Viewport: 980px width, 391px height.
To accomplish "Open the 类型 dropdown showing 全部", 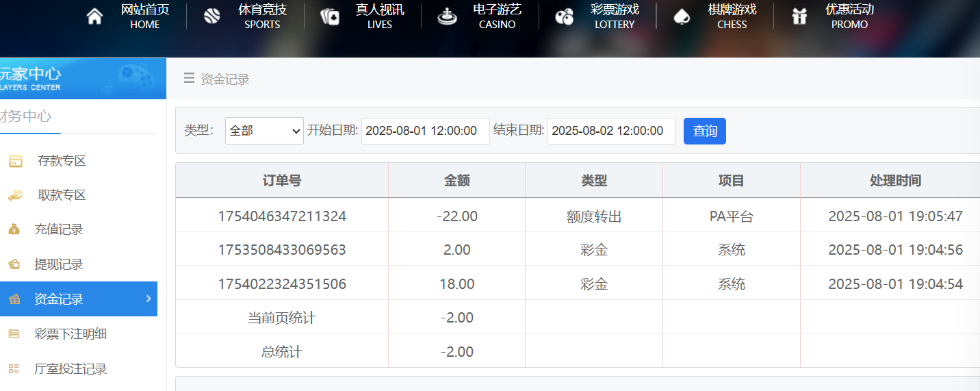I will click(264, 131).
